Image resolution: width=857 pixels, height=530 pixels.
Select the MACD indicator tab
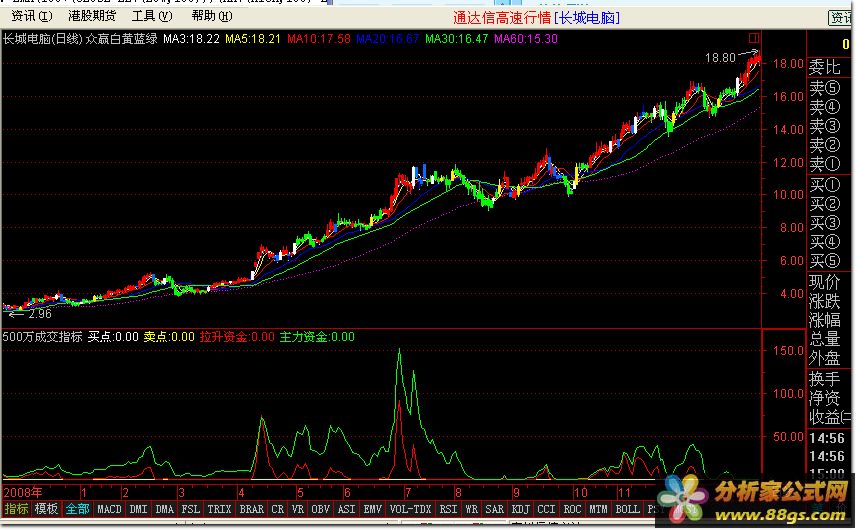click(x=109, y=509)
